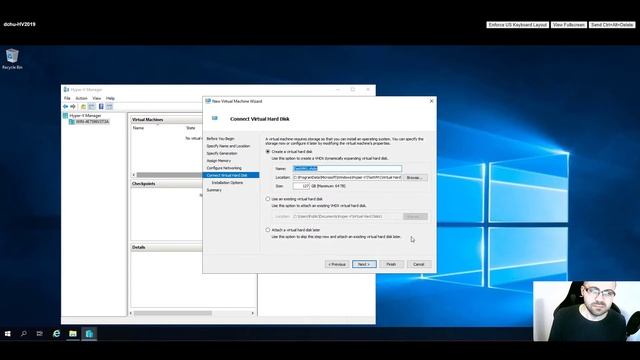Click the Forward arrow in Hyper-V Manager toolbar
Screen dimensions: 640x360
tap(73, 107)
